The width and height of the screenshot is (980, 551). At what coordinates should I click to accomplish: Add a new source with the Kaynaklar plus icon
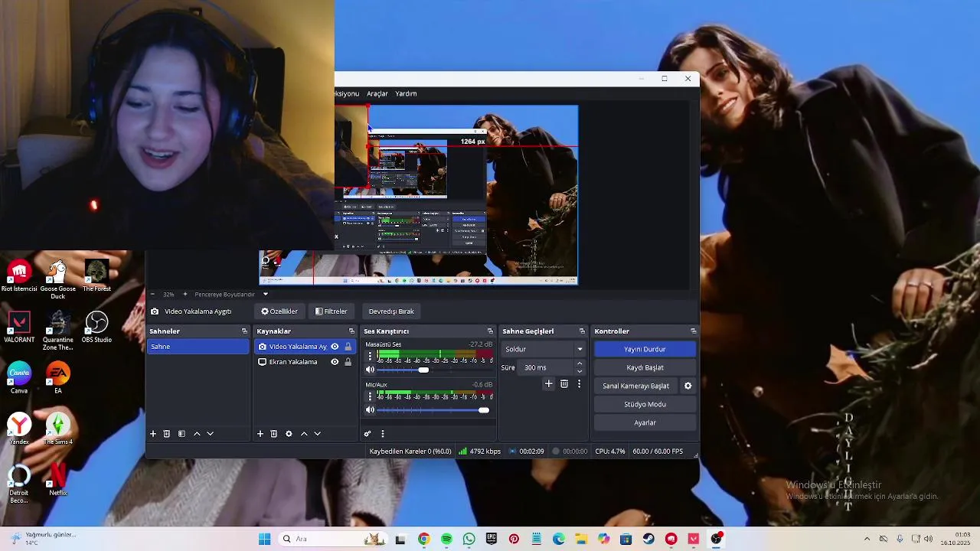[260, 434]
